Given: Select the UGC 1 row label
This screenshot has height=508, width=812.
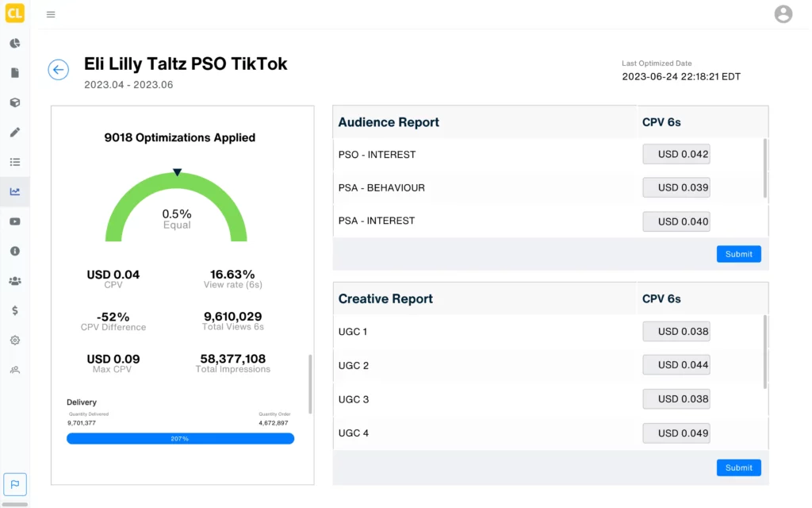Looking at the screenshot, I should point(353,332).
